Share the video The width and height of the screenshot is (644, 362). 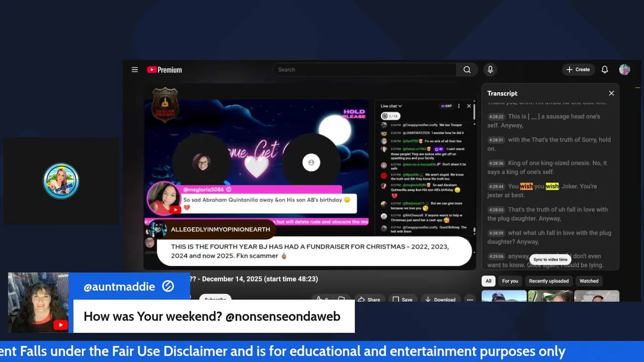pos(369,299)
